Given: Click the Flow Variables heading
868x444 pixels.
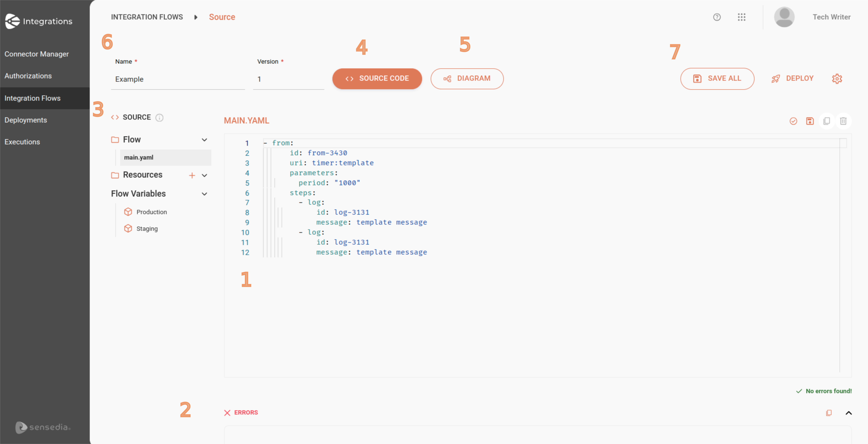Looking at the screenshot, I should tap(139, 194).
